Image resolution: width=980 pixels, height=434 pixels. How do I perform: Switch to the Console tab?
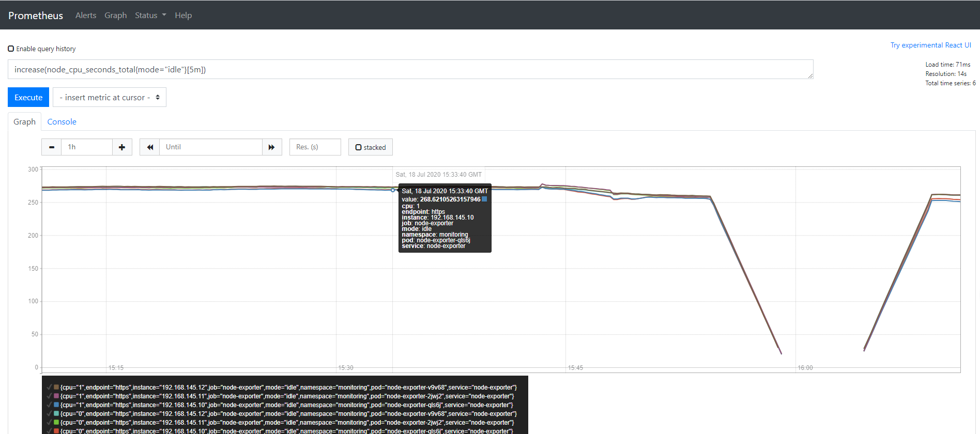62,122
